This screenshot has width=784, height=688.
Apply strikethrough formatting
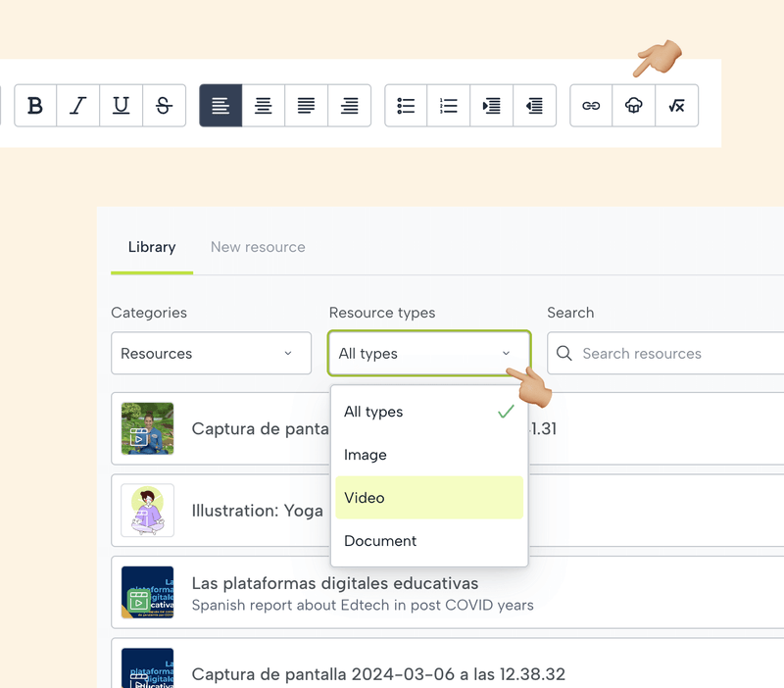(x=165, y=106)
